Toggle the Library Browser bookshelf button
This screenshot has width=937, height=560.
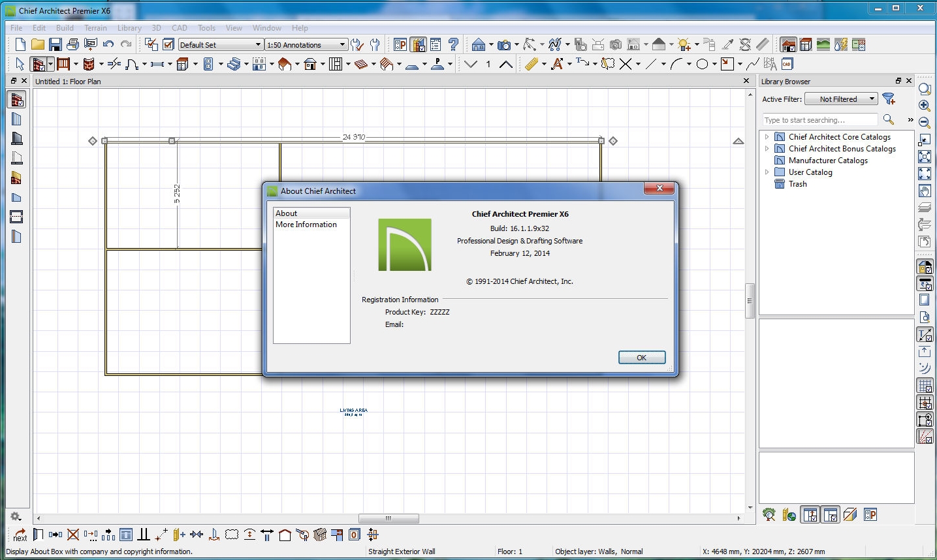(x=418, y=44)
